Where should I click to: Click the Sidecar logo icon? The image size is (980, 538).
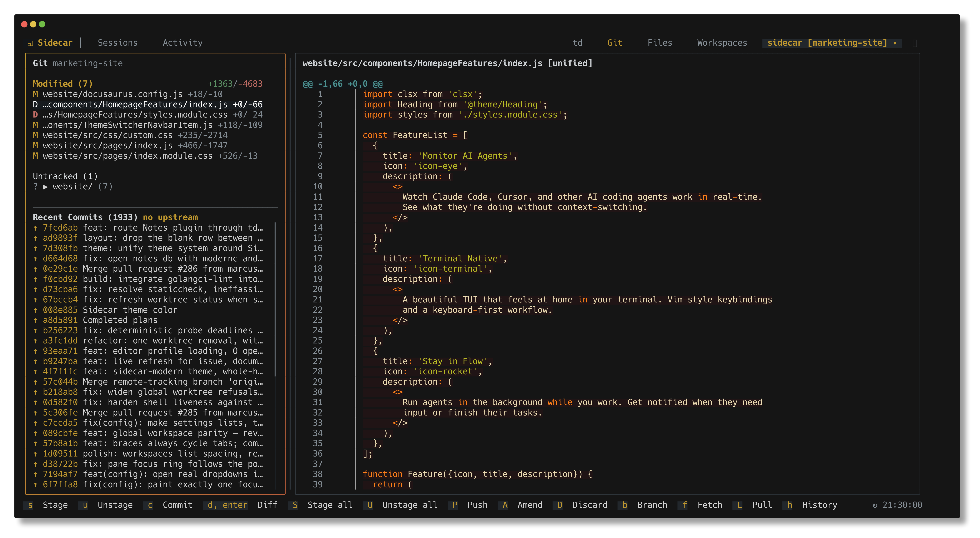coord(31,43)
